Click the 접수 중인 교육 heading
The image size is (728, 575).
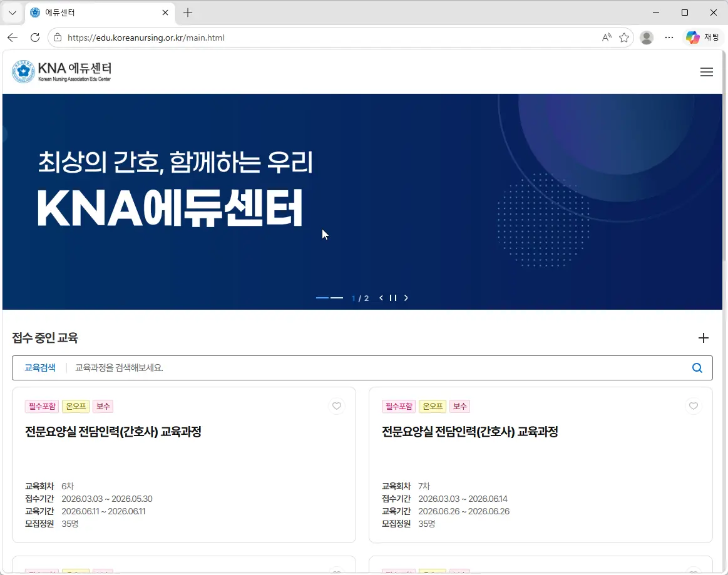[45, 338]
